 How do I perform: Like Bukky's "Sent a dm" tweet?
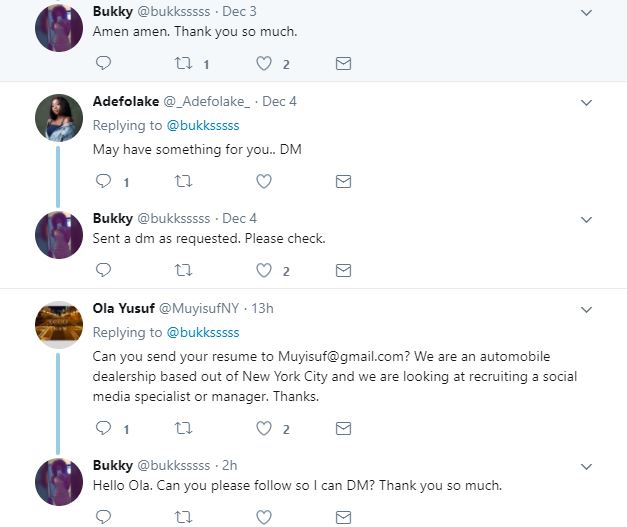pyautogui.click(x=264, y=270)
